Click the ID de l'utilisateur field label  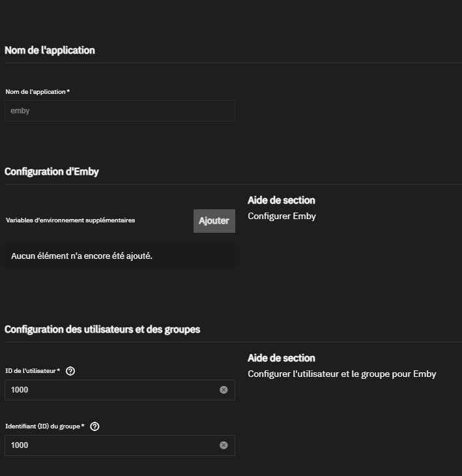[32, 371]
